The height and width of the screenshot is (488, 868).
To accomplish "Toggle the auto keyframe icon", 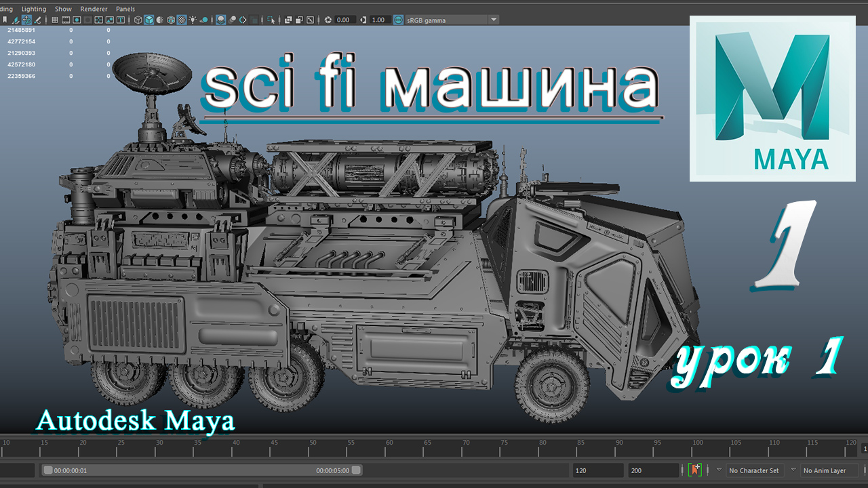I will [x=695, y=470].
